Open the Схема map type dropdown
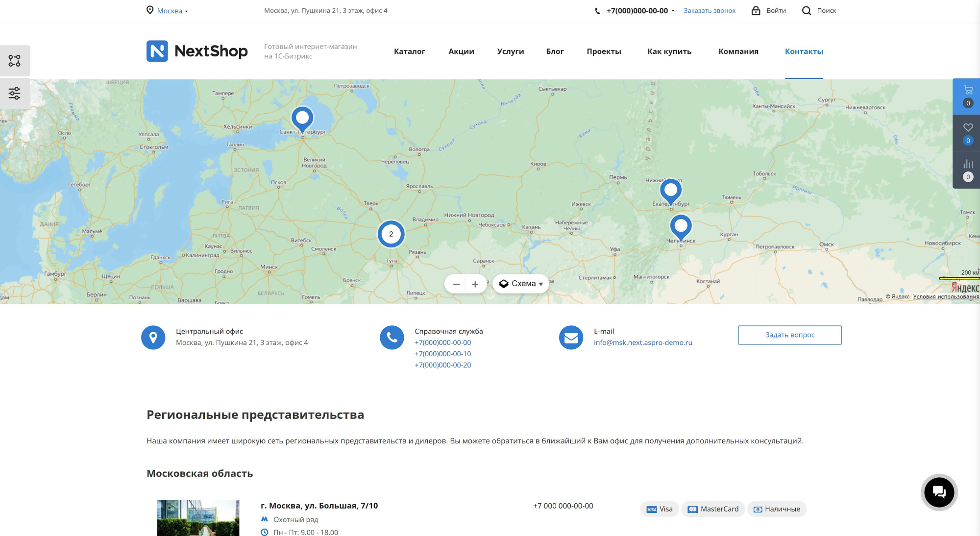This screenshot has width=980, height=536. [521, 284]
